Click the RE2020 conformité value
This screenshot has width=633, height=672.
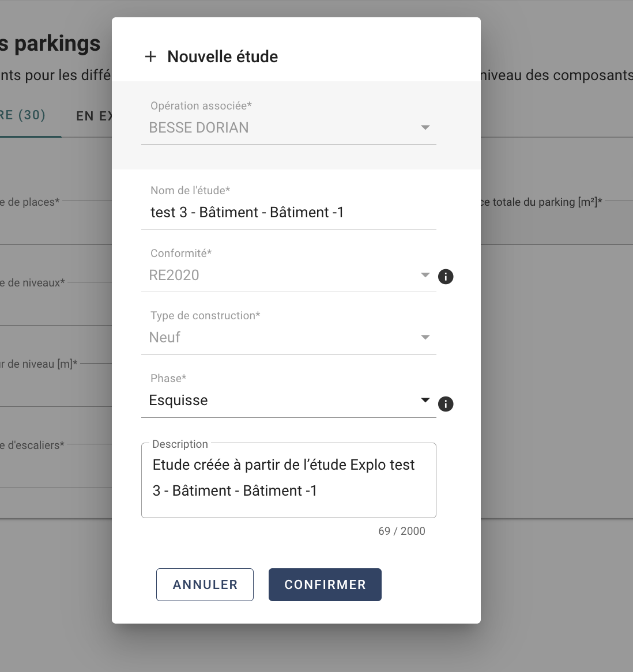[174, 275]
